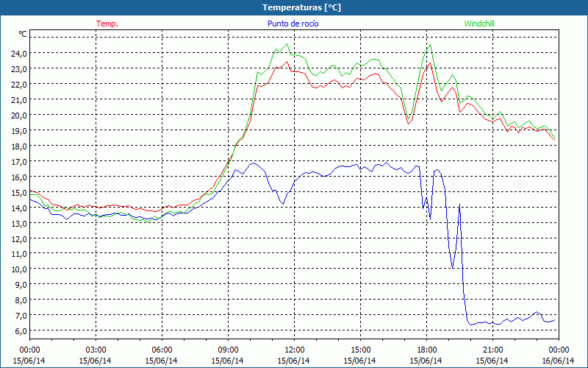Click the 17,0 y-axis value
Screen dimensions: 588x368
19,161
